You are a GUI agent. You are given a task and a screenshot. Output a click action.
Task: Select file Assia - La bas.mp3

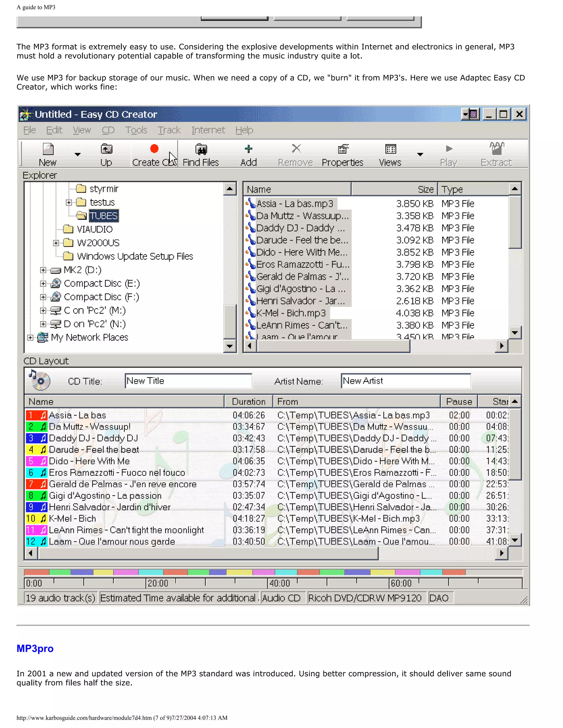295,204
